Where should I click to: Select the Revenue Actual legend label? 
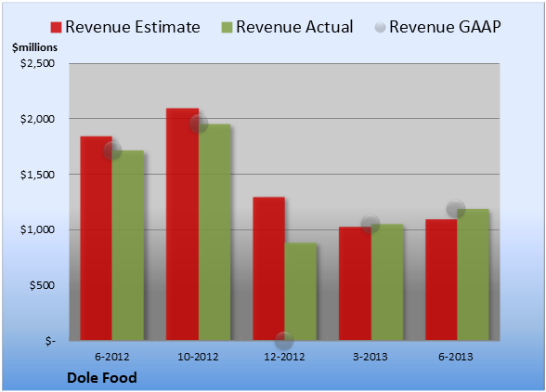tap(294, 27)
